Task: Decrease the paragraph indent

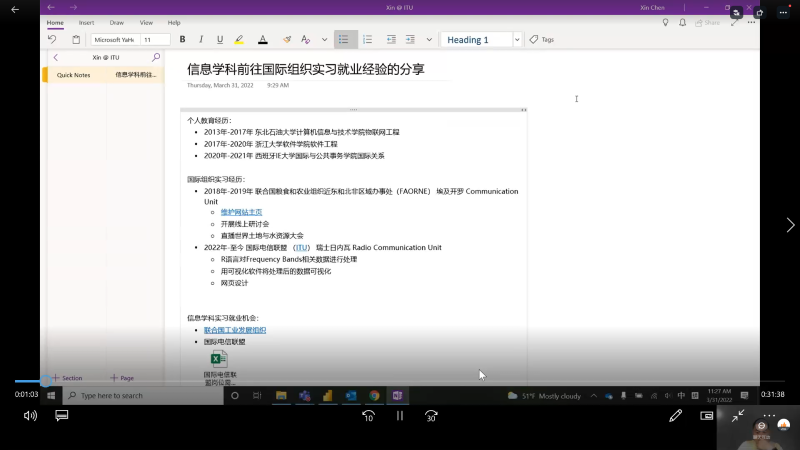Action: 391,39
